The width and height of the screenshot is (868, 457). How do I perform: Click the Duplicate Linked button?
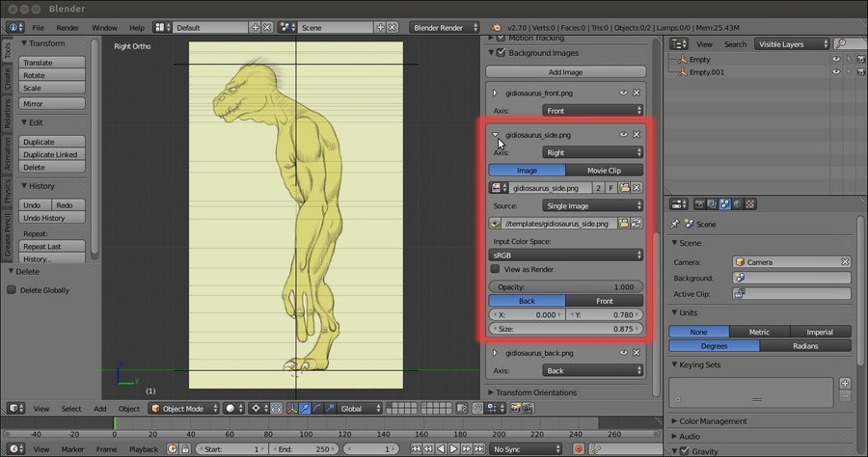pyautogui.click(x=52, y=154)
